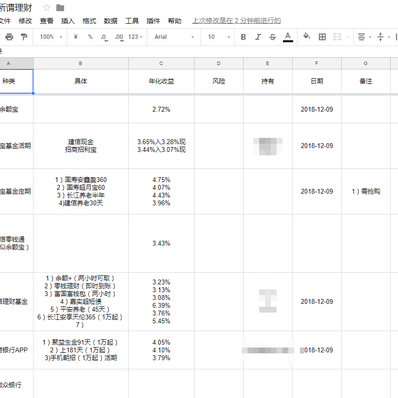The width and height of the screenshot is (398, 398).
Task: Click the Print icon
Action: [9, 37]
